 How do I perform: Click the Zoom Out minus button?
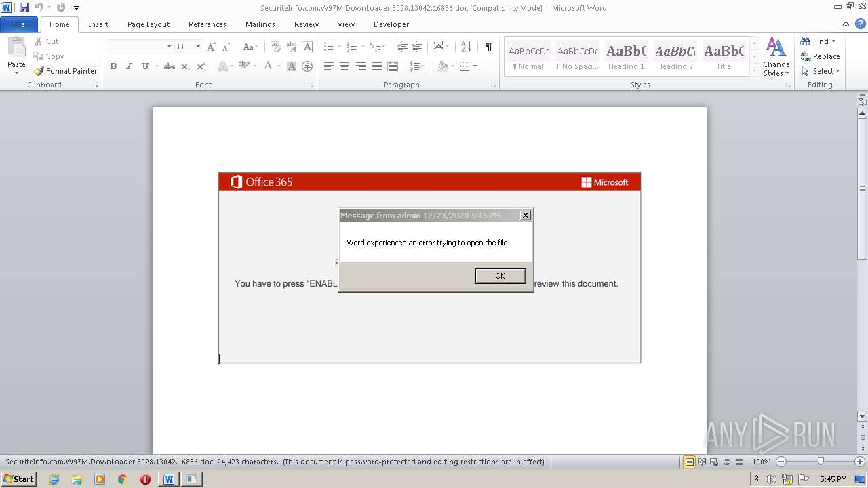pos(781,462)
